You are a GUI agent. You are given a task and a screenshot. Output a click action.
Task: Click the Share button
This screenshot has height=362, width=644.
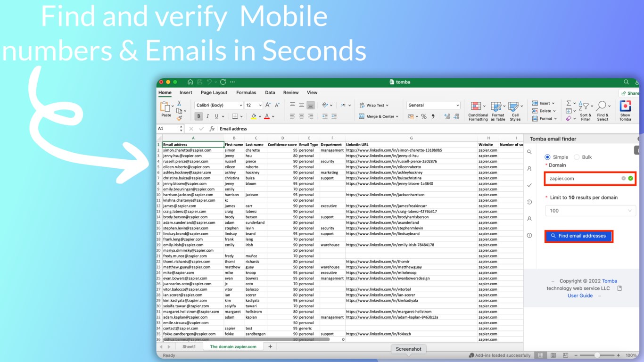[x=630, y=93]
